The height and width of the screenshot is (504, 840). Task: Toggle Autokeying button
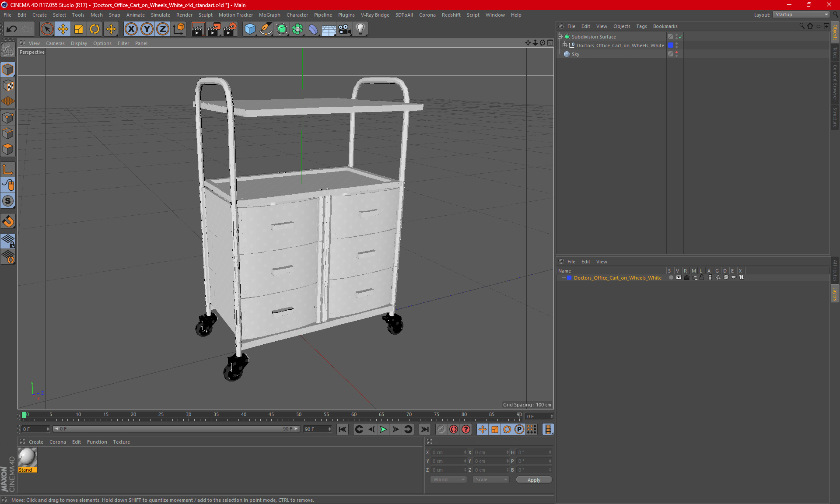tap(454, 429)
